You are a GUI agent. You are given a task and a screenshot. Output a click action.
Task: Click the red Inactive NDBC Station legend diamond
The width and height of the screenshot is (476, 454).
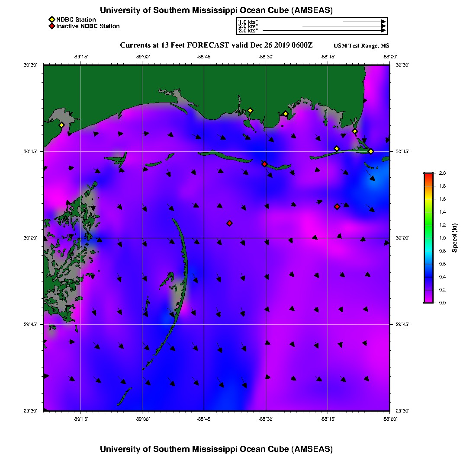point(51,26)
